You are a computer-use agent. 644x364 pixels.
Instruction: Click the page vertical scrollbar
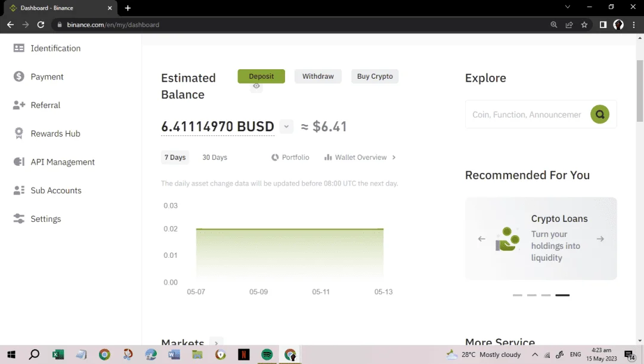click(x=639, y=91)
